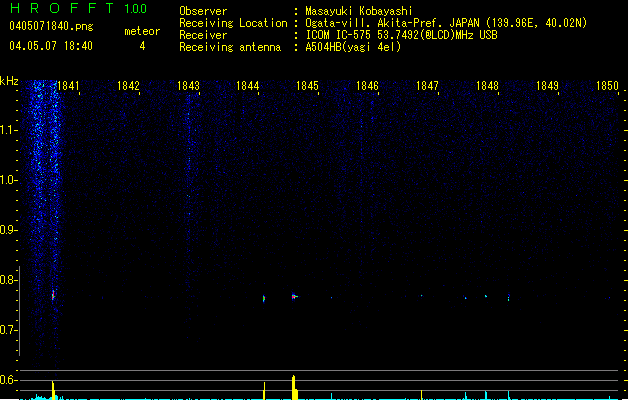629x400 pixels.
Task: Click the 1842 time axis marker
Action: [128, 86]
